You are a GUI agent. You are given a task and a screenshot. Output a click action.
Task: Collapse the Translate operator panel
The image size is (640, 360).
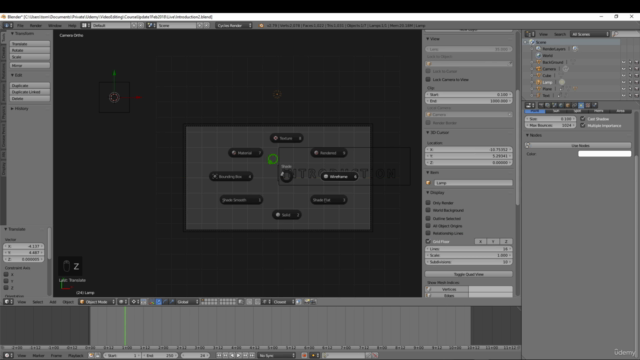point(15,229)
